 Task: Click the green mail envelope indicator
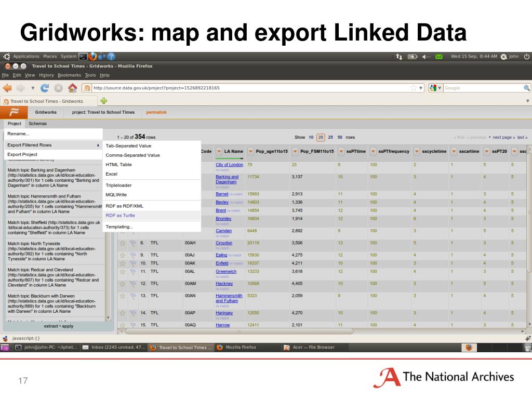click(439, 57)
